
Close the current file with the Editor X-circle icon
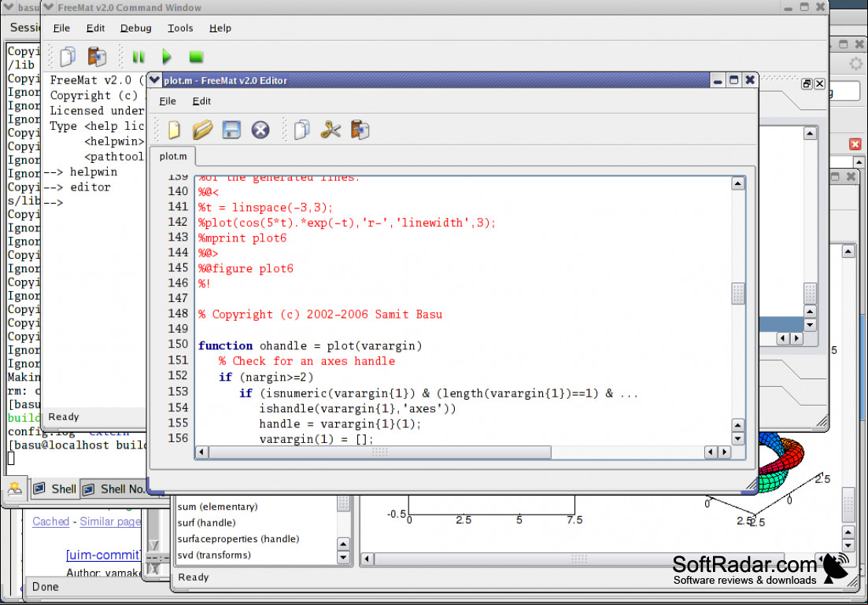(x=260, y=130)
